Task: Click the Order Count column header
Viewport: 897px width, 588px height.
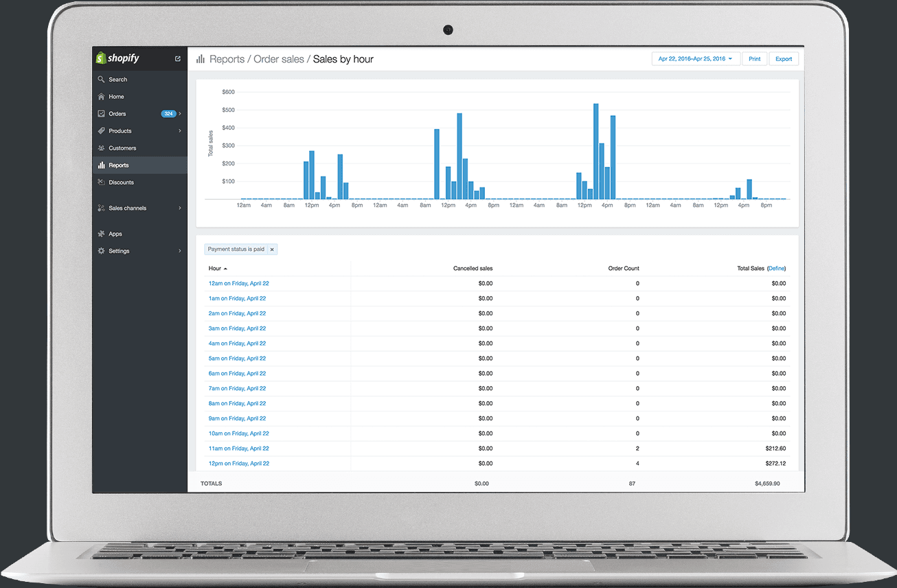Action: coord(624,269)
